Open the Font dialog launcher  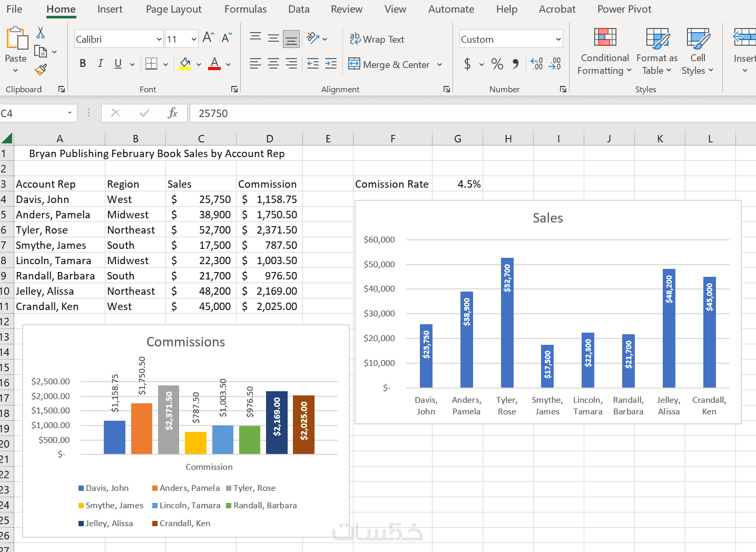234,89
